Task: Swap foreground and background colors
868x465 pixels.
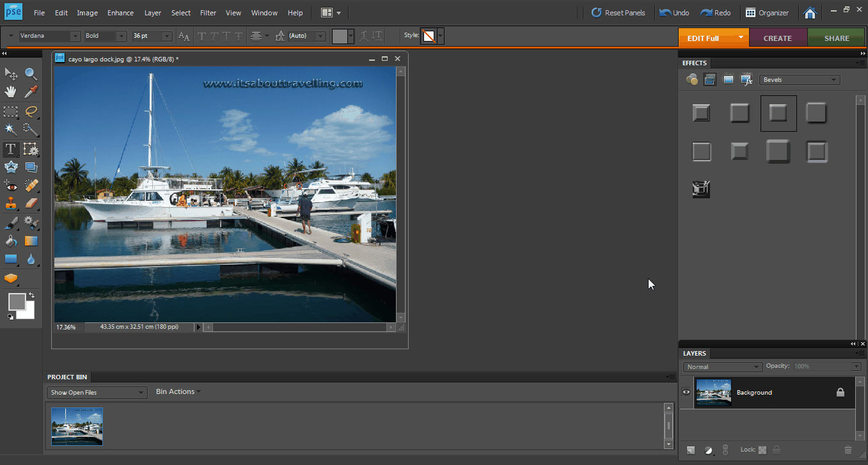Action: tap(31, 296)
